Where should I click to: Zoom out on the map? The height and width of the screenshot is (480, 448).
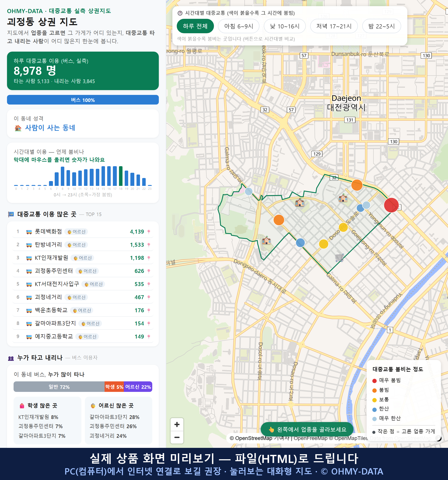tap(177, 437)
